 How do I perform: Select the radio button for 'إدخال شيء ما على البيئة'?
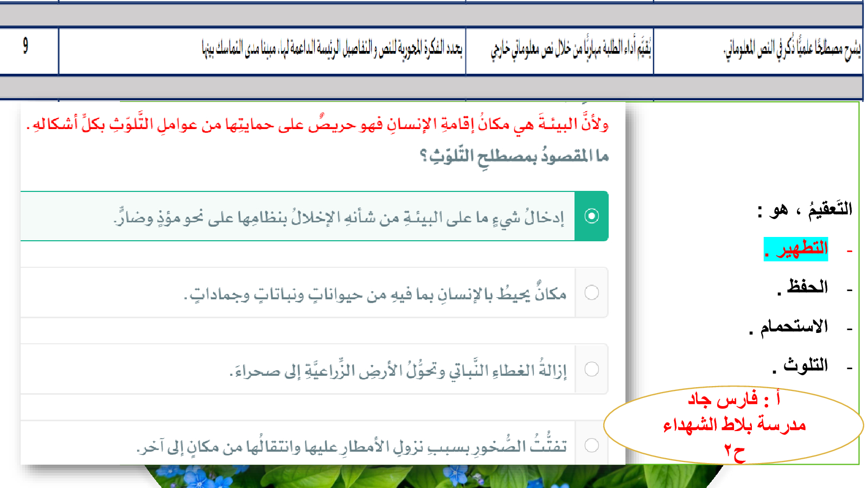(x=591, y=216)
